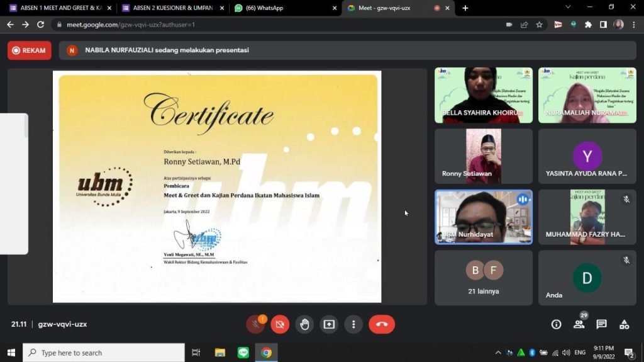Click the site lock icon in address bar
Viewport: 644px width, 362px height.
point(60,25)
